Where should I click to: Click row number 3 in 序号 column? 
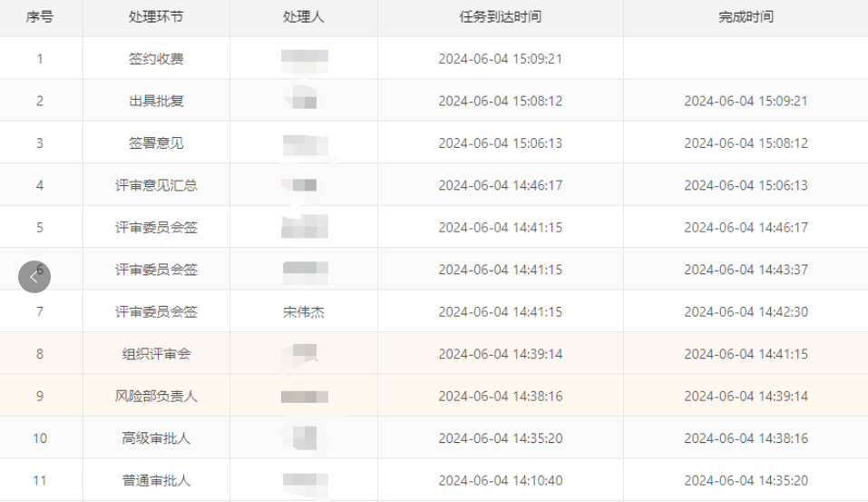click(40, 143)
